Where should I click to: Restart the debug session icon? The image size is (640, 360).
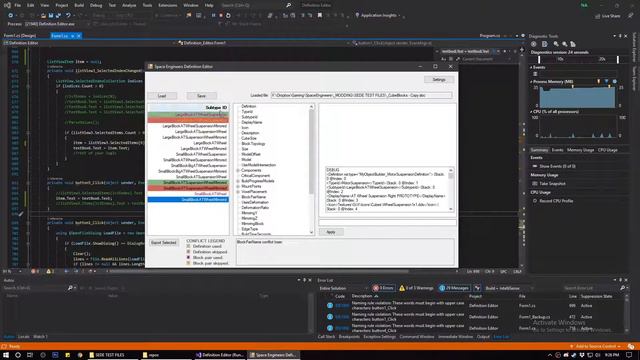[228, 16]
